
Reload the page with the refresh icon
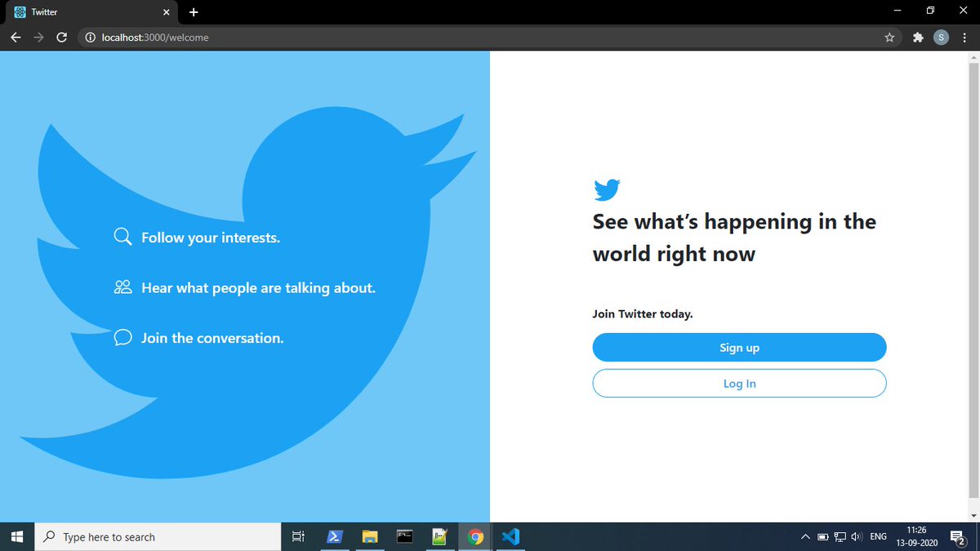point(61,38)
